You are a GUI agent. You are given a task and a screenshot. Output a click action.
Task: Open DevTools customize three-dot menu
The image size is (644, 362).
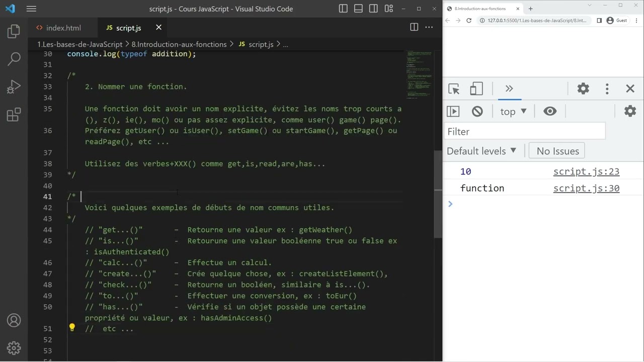(x=607, y=89)
